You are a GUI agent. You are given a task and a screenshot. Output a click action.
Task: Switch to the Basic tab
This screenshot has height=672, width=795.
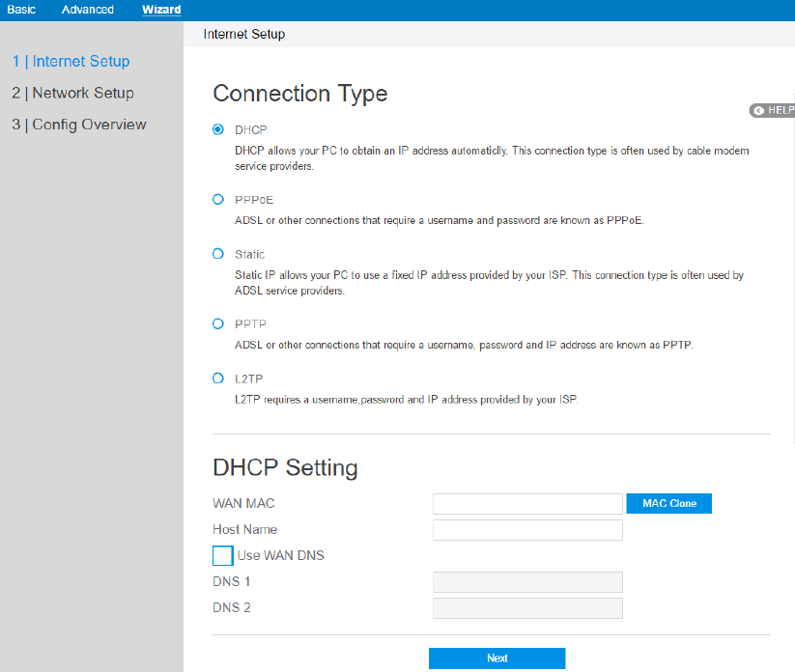pyautogui.click(x=21, y=10)
